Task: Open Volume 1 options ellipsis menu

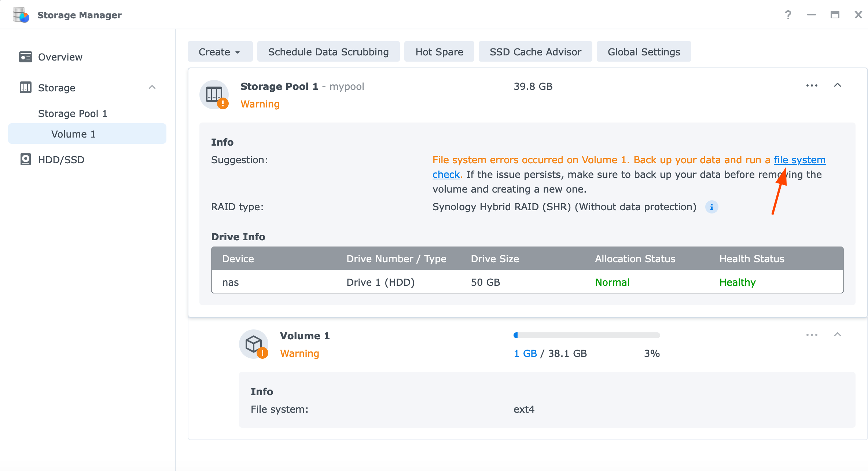Action: [812, 335]
